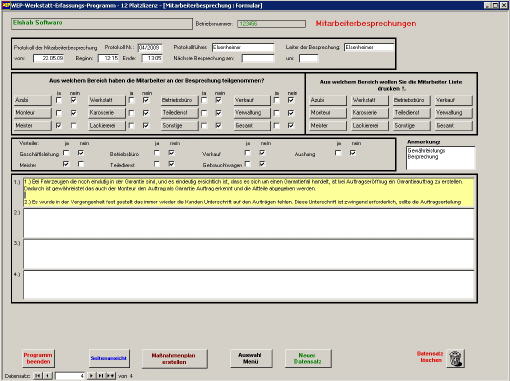Go to first record navigation arrow
The height and width of the screenshot is (381, 510).
click(x=38, y=376)
